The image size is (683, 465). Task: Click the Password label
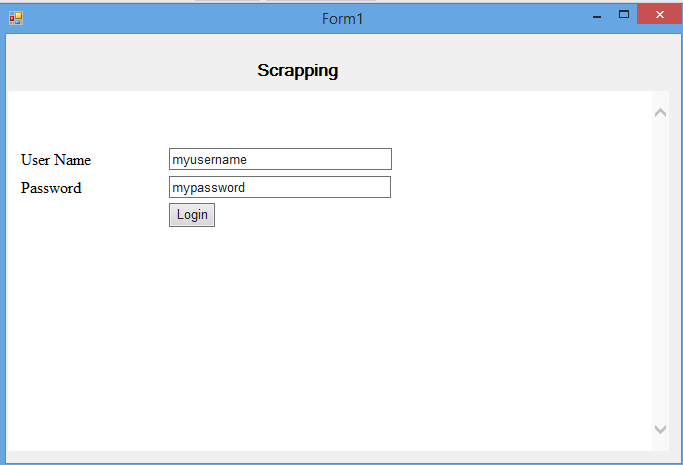click(x=51, y=188)
